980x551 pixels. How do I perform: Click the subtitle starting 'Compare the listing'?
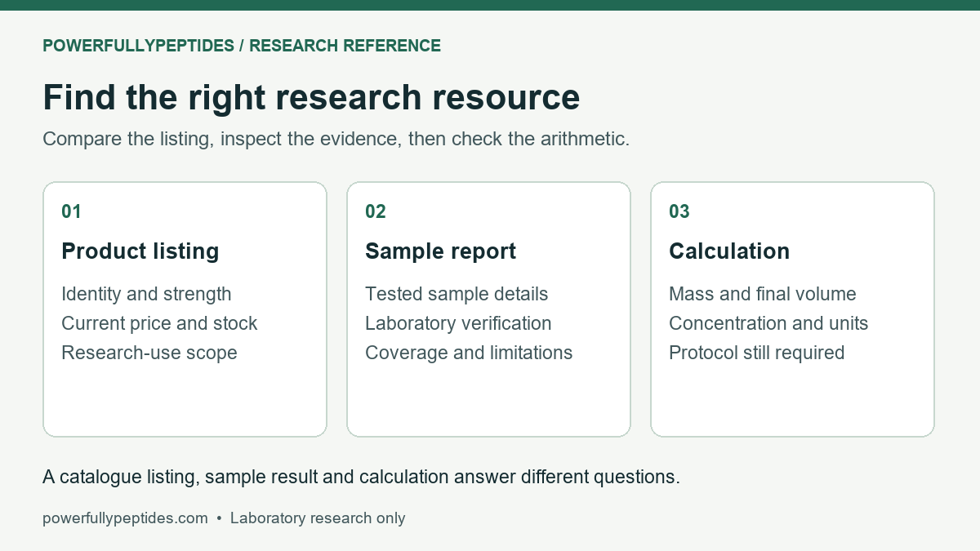[x=336, y=139]
